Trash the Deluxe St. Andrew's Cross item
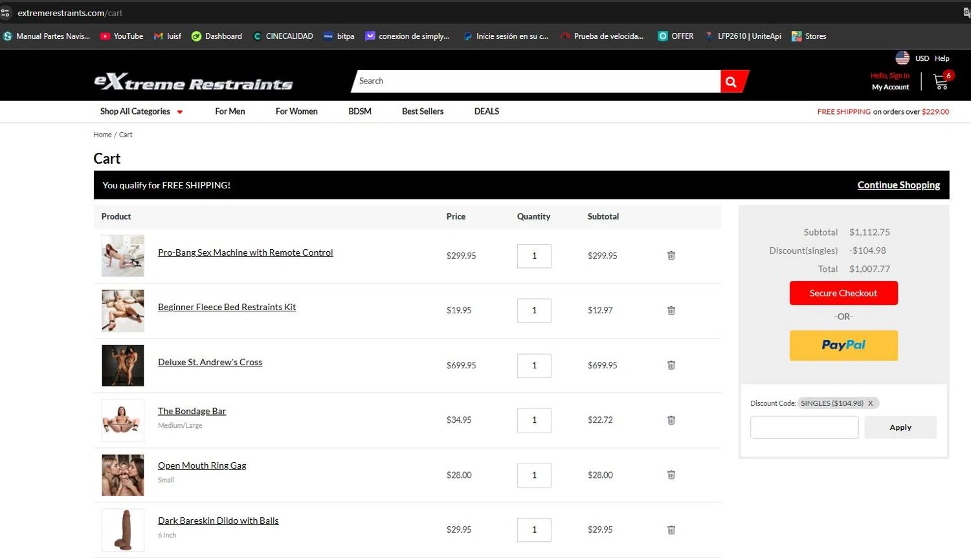The width and height of the screenshot is (971, 560). 671,365
